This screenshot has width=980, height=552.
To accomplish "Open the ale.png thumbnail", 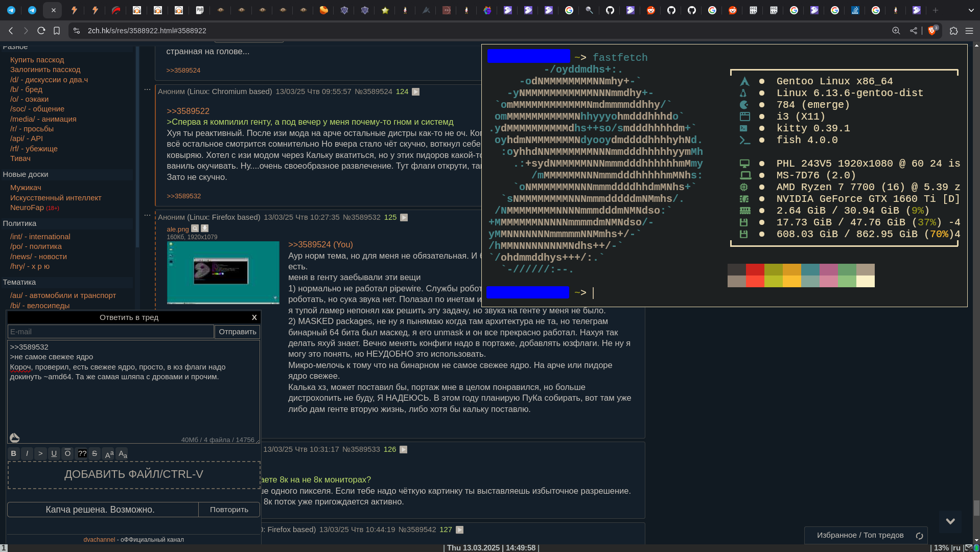I will click(x=223, y=272).
